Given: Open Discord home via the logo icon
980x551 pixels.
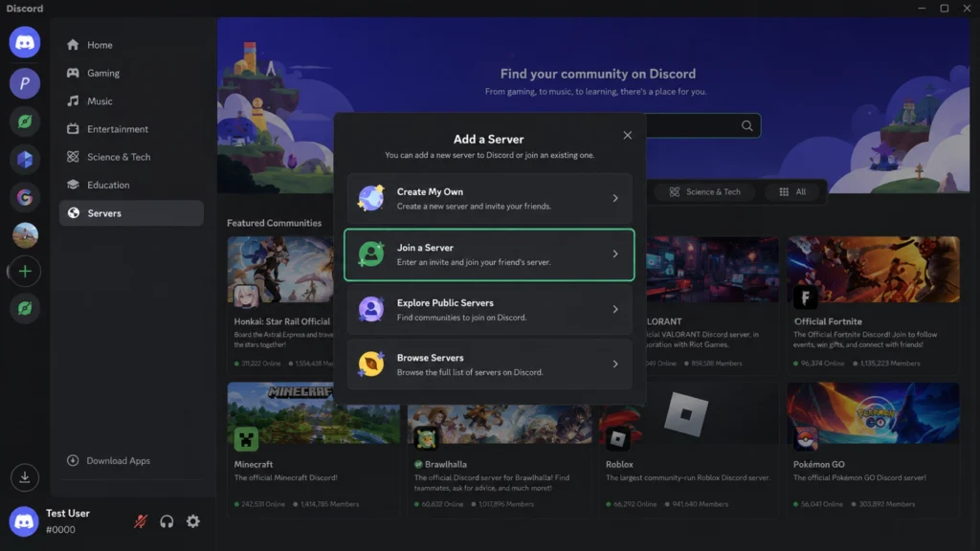Looking at the screenshot, I should (x=24, y=42).
